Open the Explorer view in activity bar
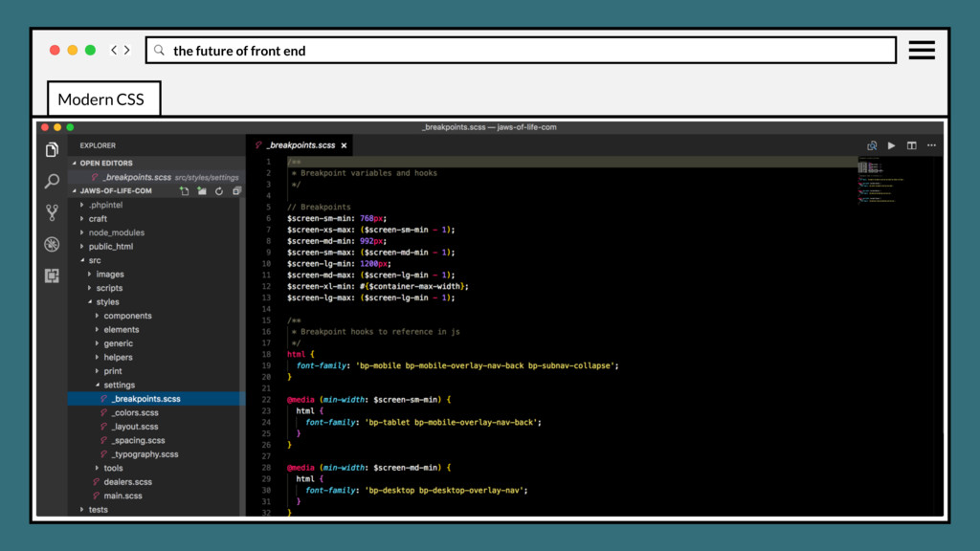This screenshot has height=551, width=980. (52, 149)
